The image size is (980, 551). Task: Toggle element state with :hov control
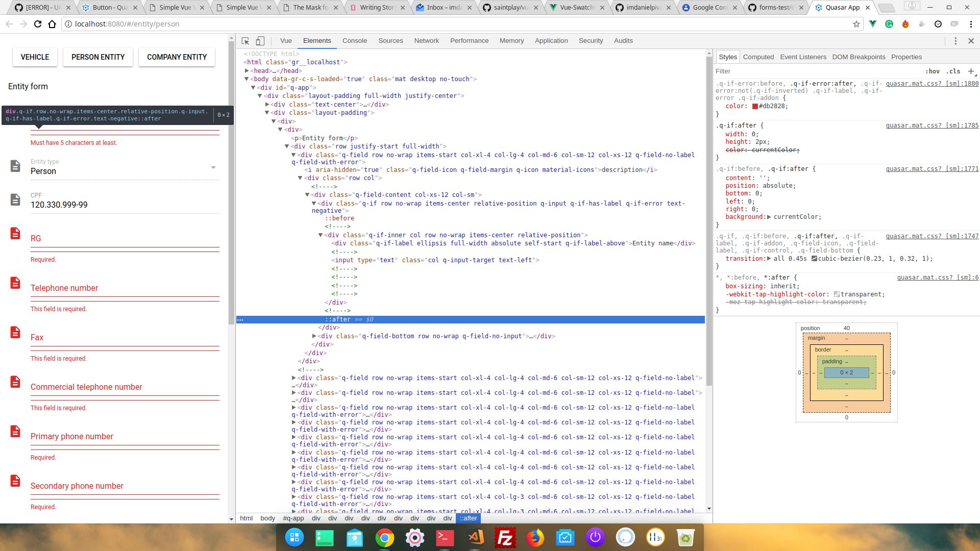tap(933, 71)
